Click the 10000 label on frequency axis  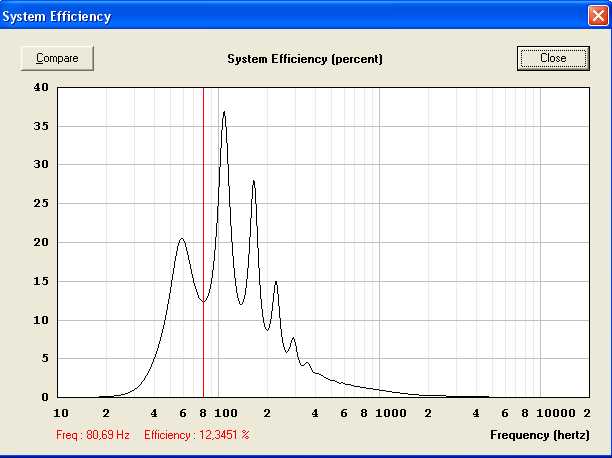coord(556,413)
